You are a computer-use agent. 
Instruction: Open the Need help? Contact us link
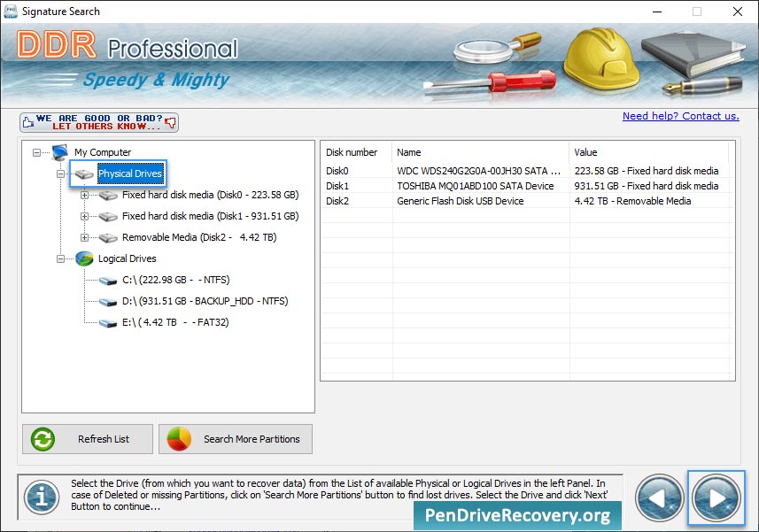pos(680,116)
